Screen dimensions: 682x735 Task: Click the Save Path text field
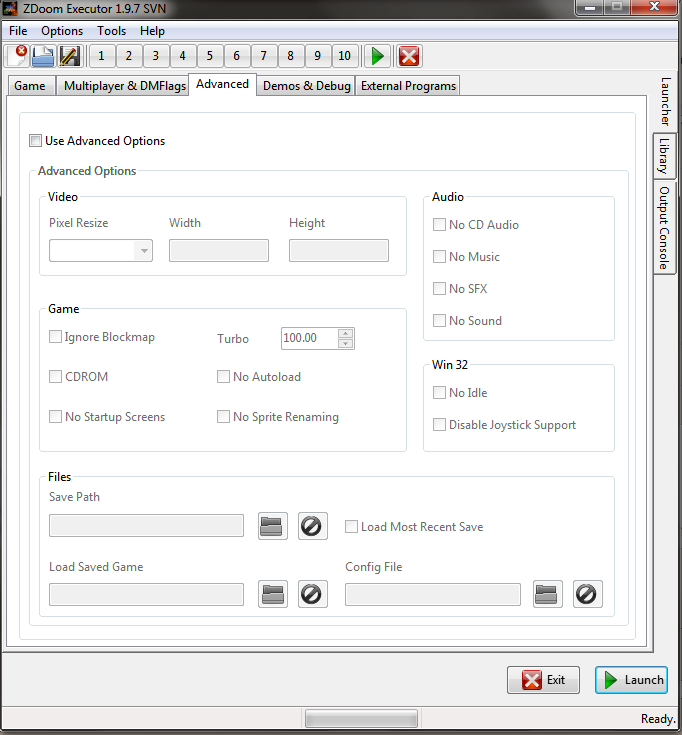coord(146,525)
